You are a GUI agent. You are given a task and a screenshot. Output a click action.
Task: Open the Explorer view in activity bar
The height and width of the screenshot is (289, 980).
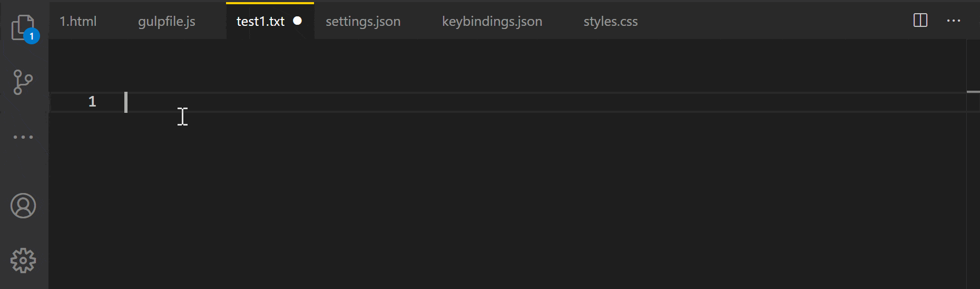tap(21, 26)
